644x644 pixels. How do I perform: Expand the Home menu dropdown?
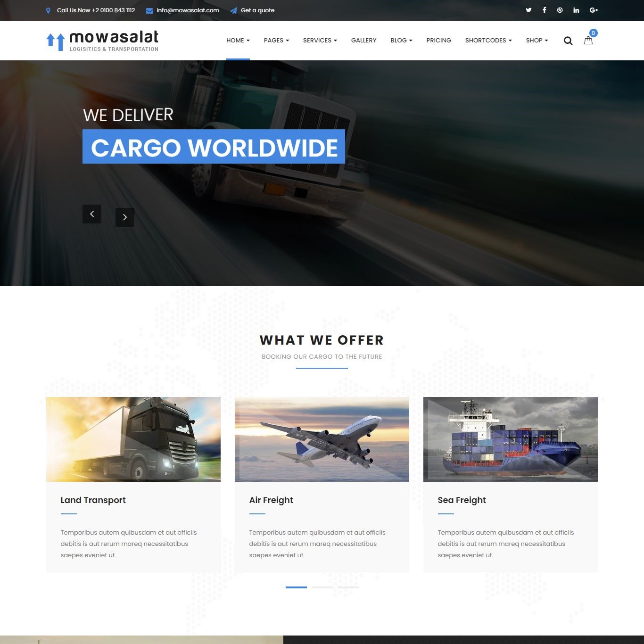pos(238,41)
